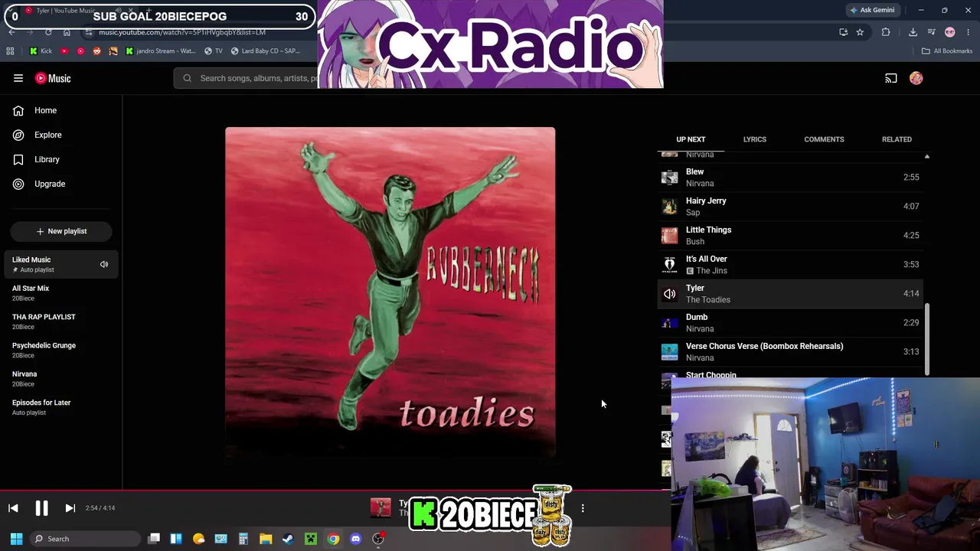Click the Little Things queue thumbnail
This screenshot has width=980, height=551.
(x=670, y=236)
